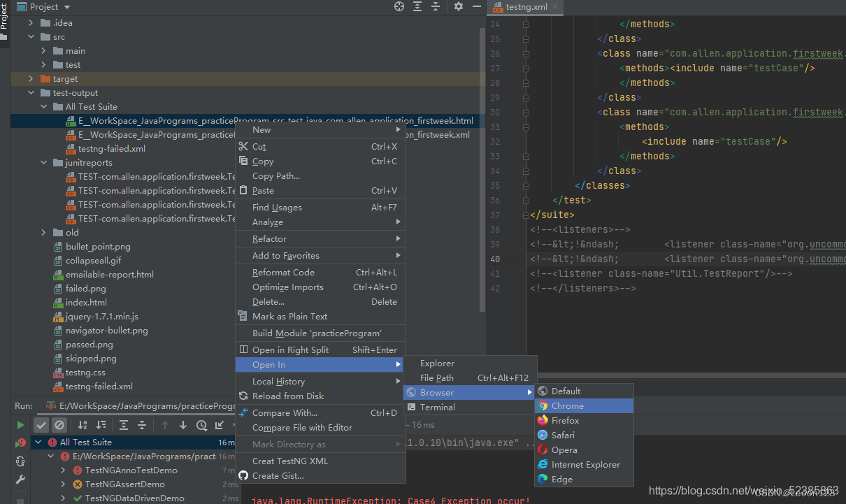Click Chrome browser icon in submenu
This screenshot has height=504, width=846.
coord(543,406)
